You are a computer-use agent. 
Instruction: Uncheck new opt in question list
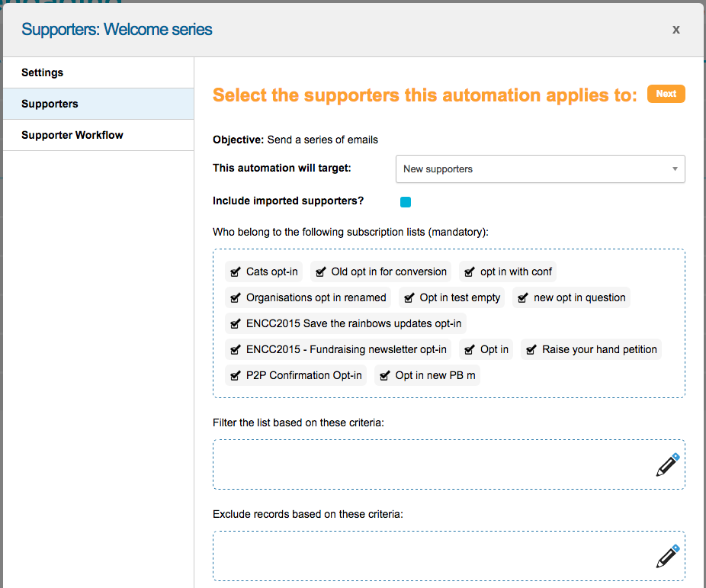click(523, 297)
